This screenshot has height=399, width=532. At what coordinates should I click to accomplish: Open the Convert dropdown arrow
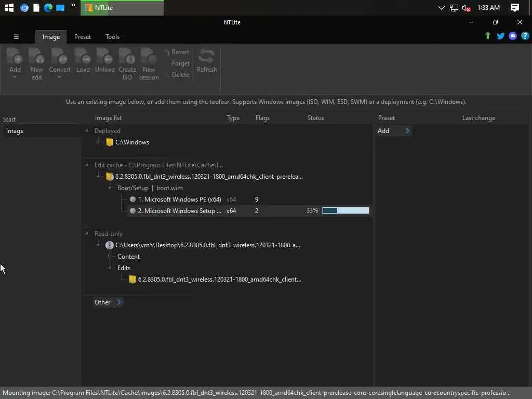pos(59,77)
